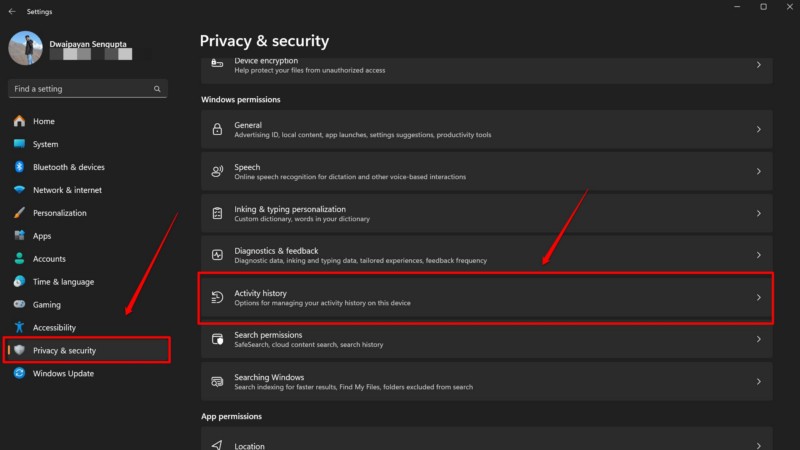
Task: Open Activity history via its chevron
Action: coord(758,298)
